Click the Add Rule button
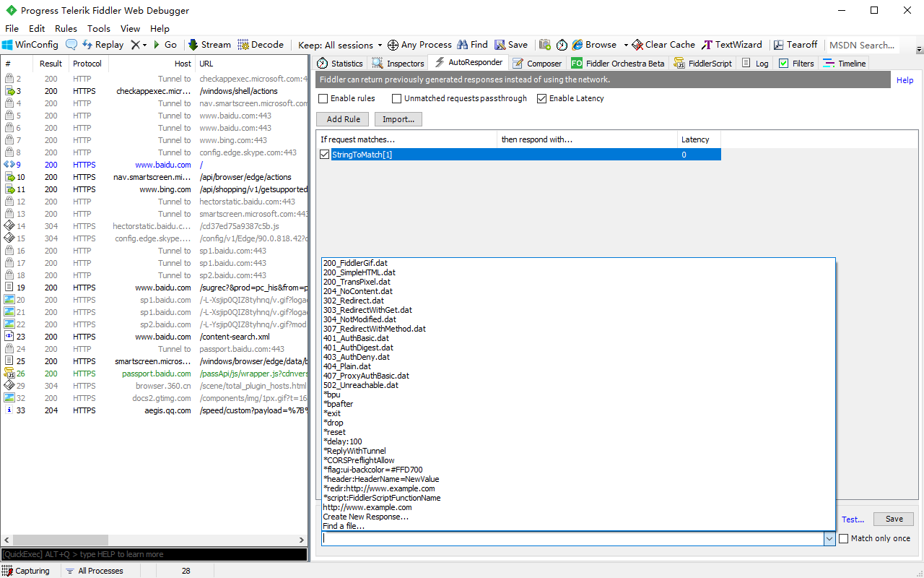The height and width of the screenshot is (578, 924). coord(343,119)
